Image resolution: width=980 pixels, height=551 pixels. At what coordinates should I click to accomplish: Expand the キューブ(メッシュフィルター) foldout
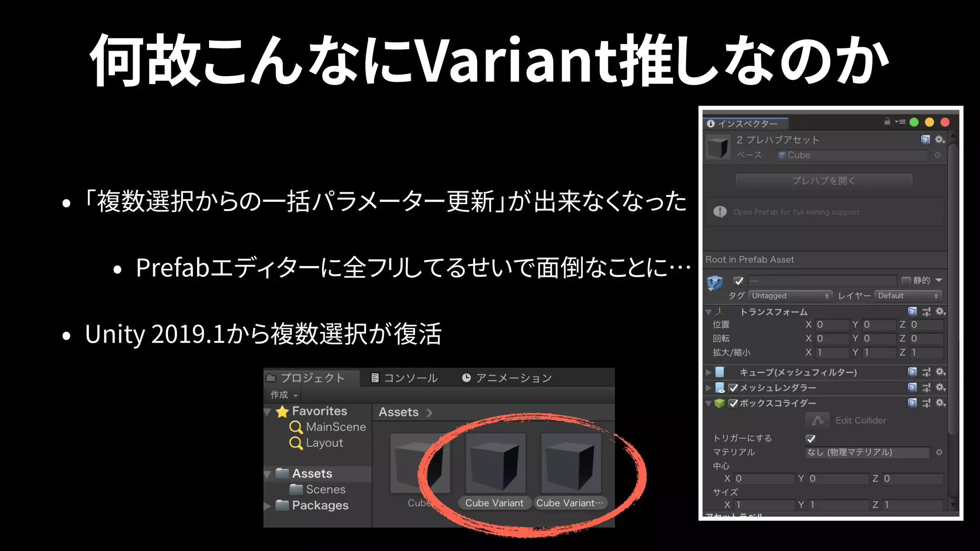pyautogui.click(x=709, y=372)
